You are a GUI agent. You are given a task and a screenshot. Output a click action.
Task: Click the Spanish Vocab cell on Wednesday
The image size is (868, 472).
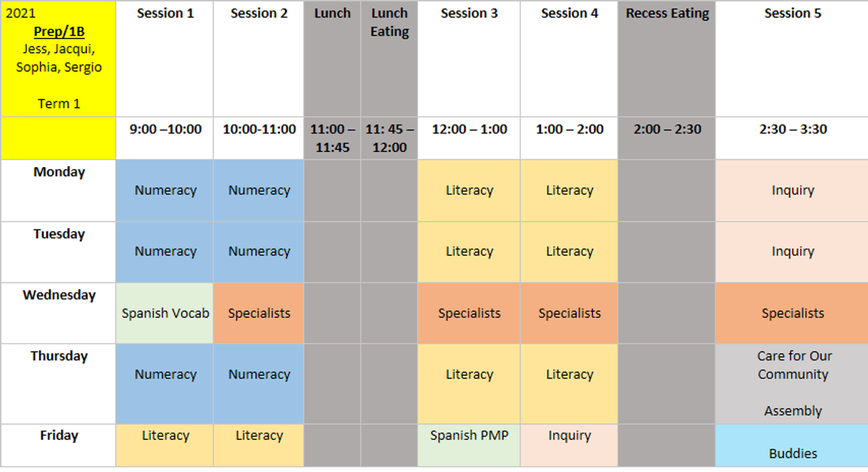point(165,313)
